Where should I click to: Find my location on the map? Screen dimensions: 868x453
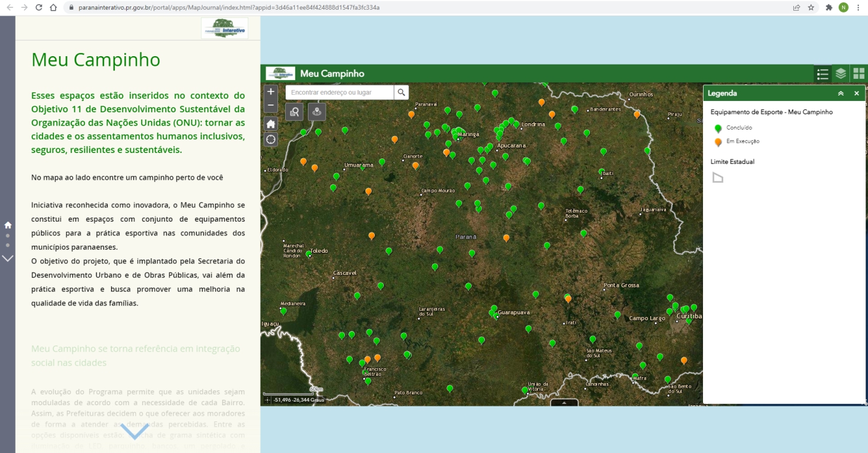click(271, 139)
